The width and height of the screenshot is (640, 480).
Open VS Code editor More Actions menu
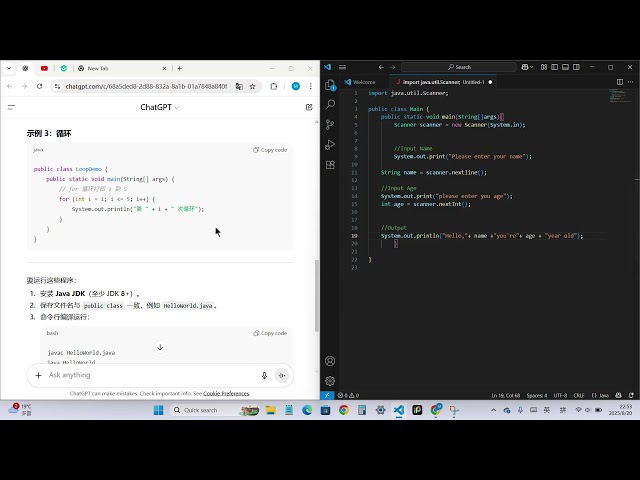pyautogui.click(x=631, y=82)
